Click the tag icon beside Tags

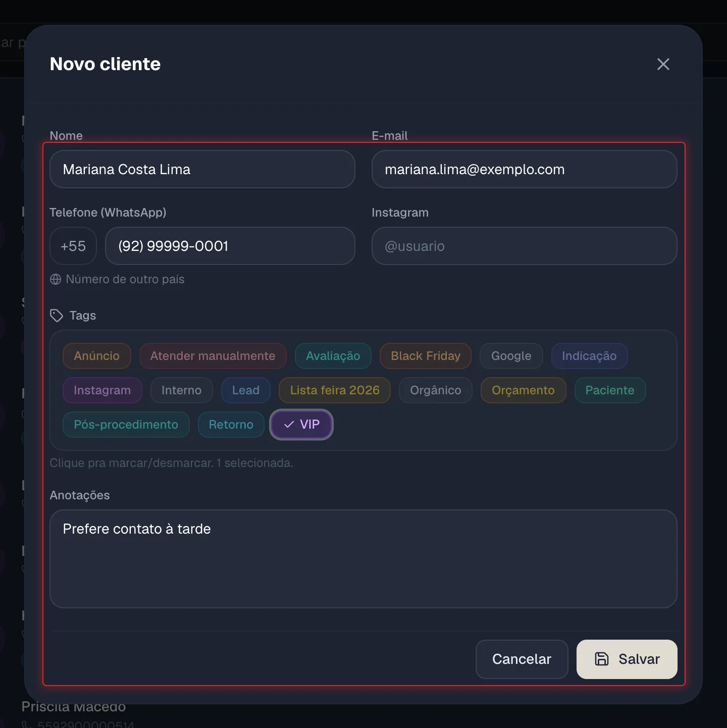click(x=57, y=316)
